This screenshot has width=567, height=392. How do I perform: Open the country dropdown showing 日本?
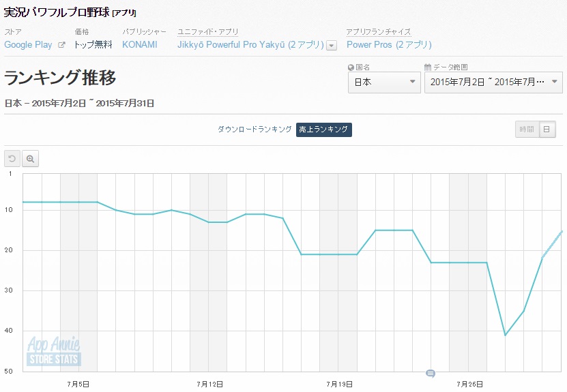click(384, 82)
